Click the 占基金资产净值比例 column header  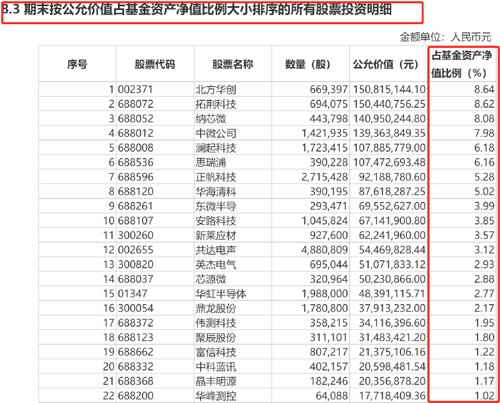462,64
